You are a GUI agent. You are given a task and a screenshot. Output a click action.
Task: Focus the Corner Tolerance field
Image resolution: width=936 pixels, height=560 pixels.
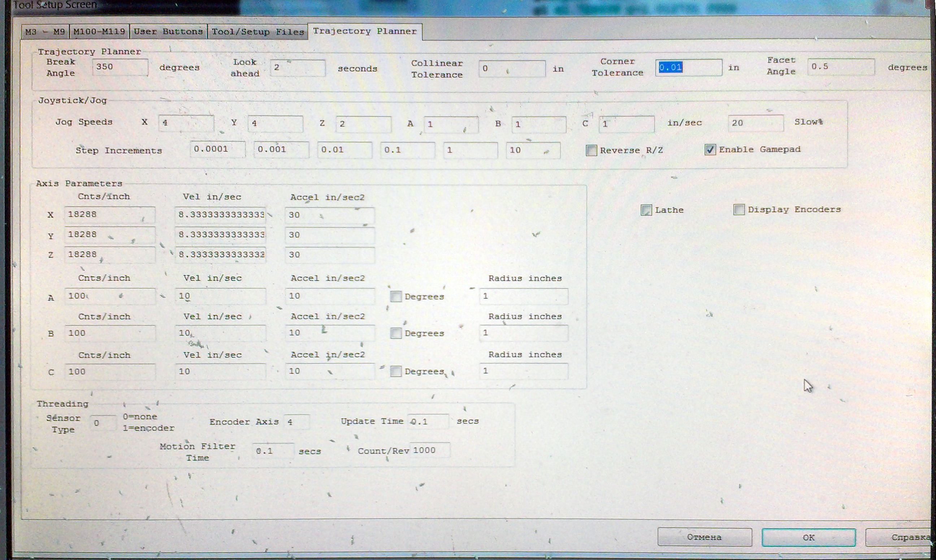[x=688, y=68]
